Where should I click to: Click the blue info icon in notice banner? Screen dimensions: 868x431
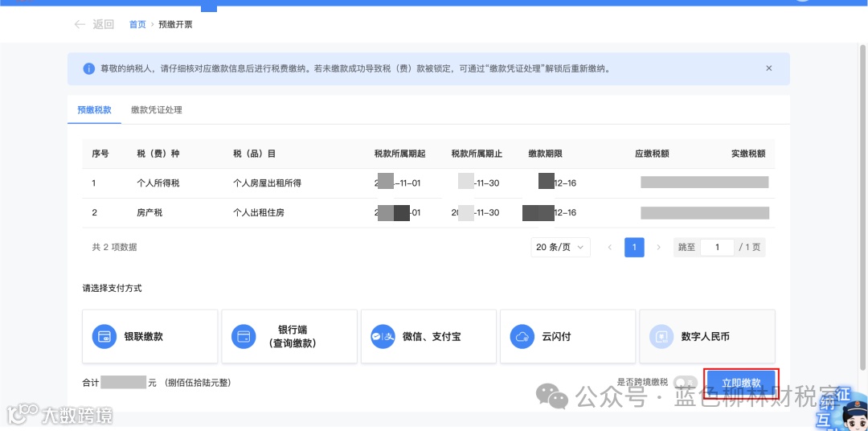(x=88, y=68)
